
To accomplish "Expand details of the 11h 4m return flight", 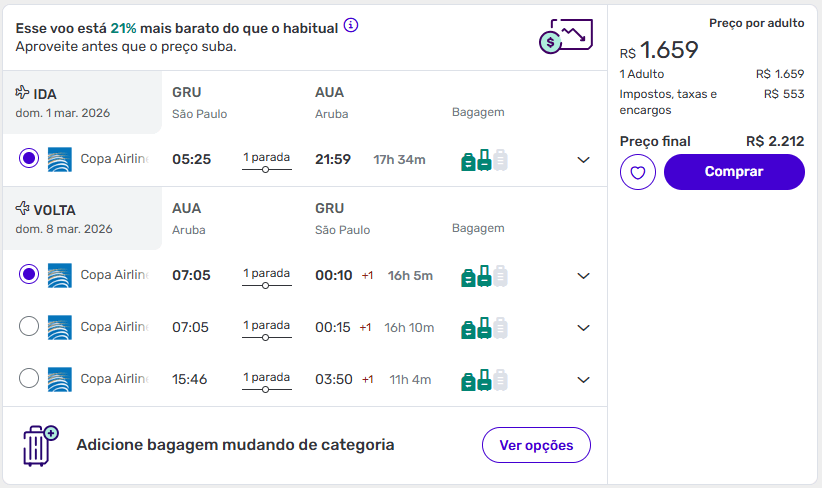I will click(x=584, y=380).
